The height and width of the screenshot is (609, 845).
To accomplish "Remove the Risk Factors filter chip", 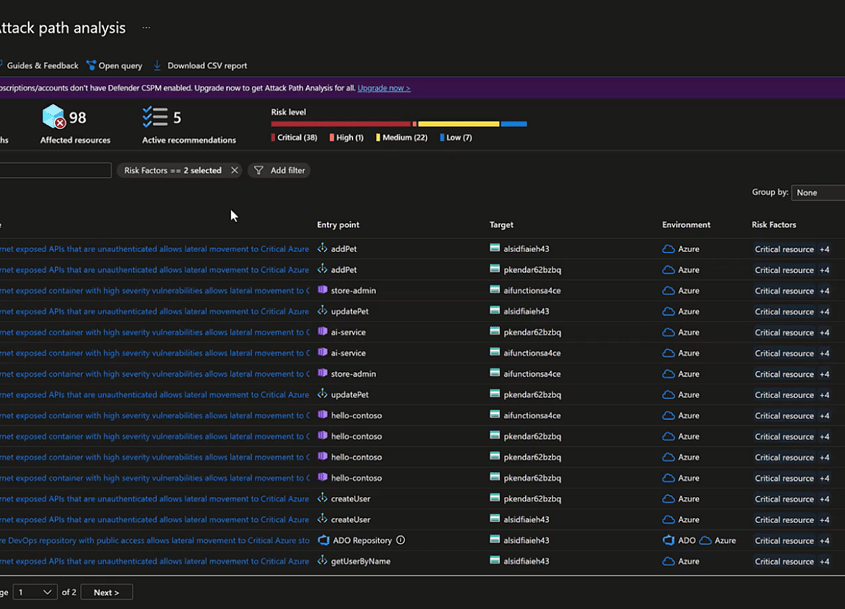I will (x=235, y=171).
